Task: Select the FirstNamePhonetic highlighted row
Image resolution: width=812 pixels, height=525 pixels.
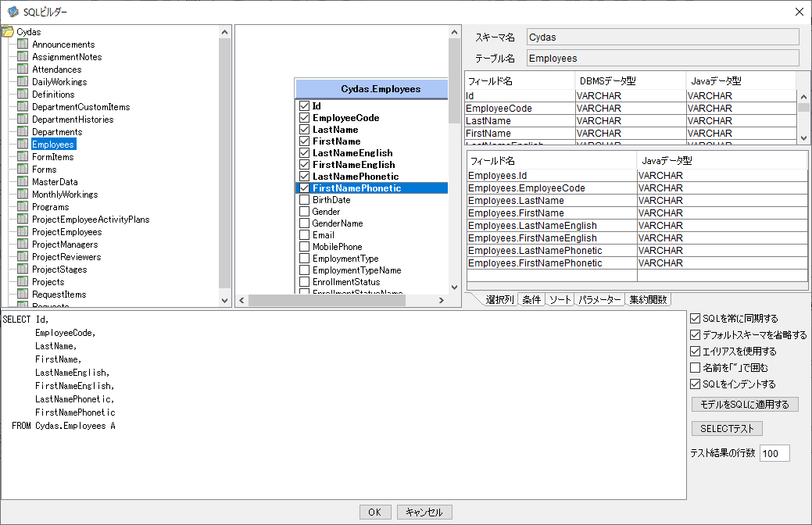Action: tap(371, 188)
